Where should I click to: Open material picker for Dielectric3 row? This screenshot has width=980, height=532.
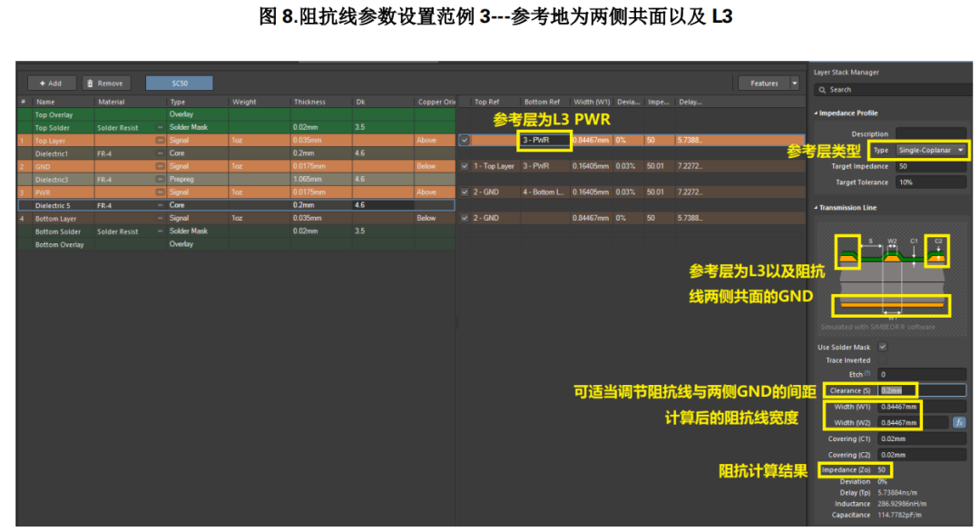tap(160, 180)
